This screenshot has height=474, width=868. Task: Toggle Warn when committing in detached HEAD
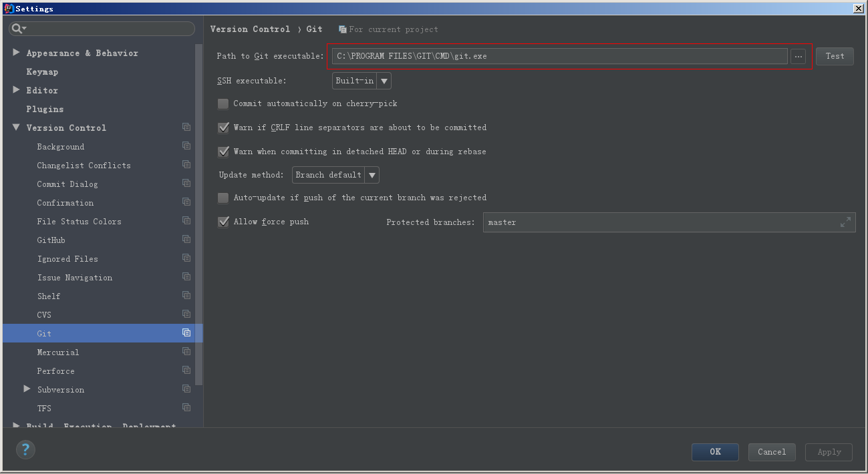tap(223, 152)
